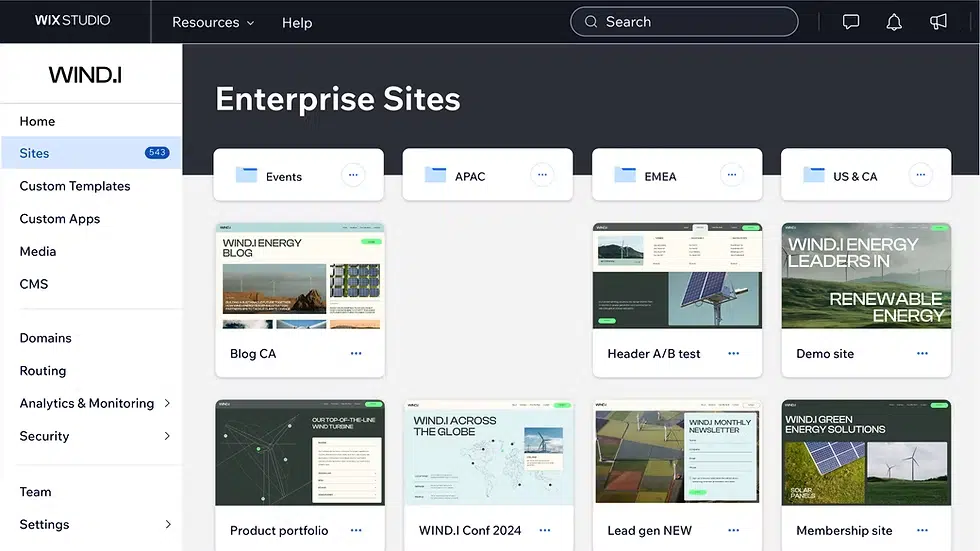Open the announcements megaphone icon

point(938,22)
